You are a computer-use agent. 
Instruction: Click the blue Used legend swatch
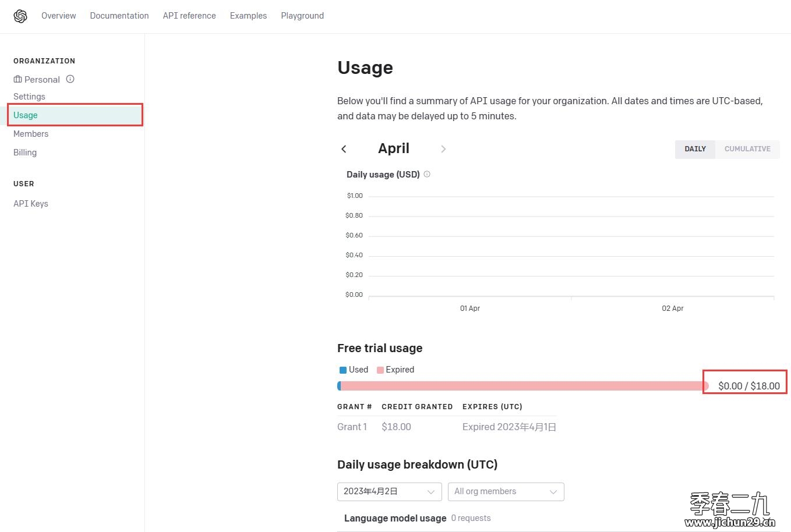point(343,370)
